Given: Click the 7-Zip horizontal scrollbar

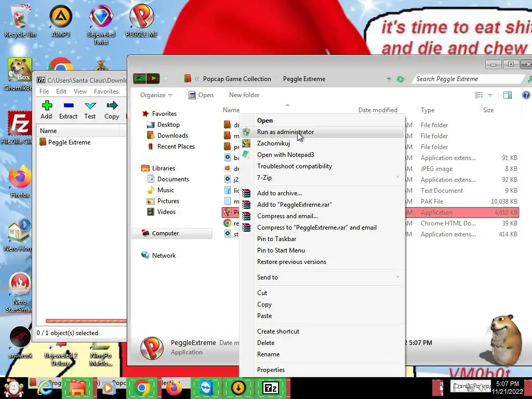Looking at the screenshot, I should coord(86,321).
